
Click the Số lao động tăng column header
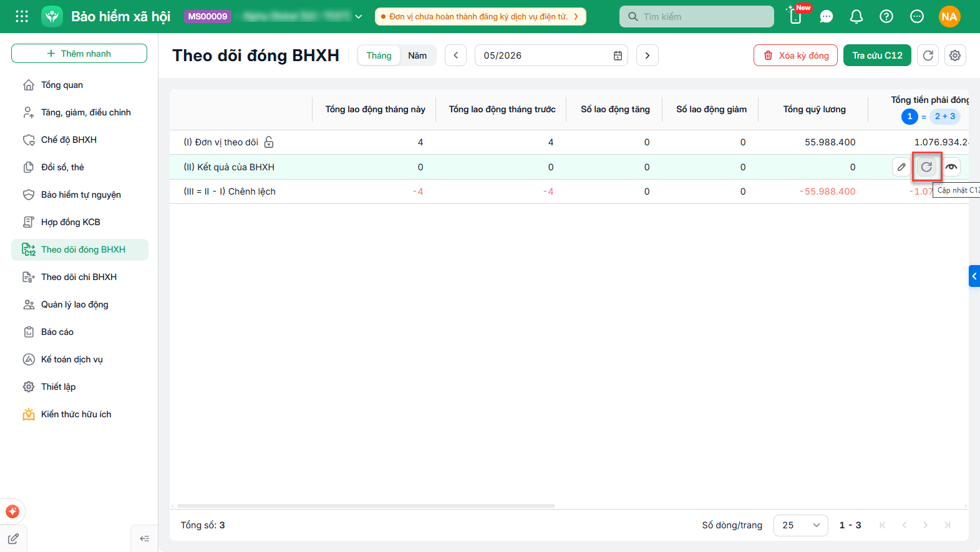[x=615, y=109]
